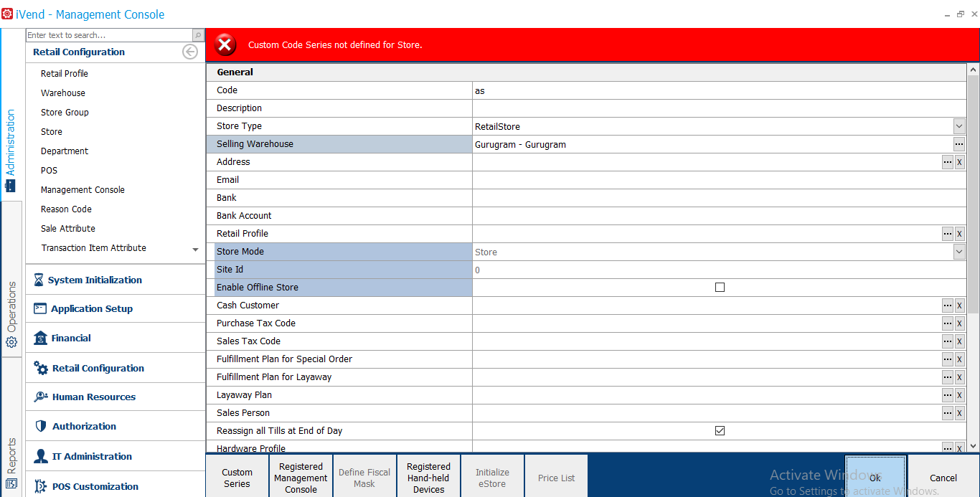Click Authorization shield icon
The height and width of the screenshot is (497, 980).
pyautogui.click(x=40, y=427)
